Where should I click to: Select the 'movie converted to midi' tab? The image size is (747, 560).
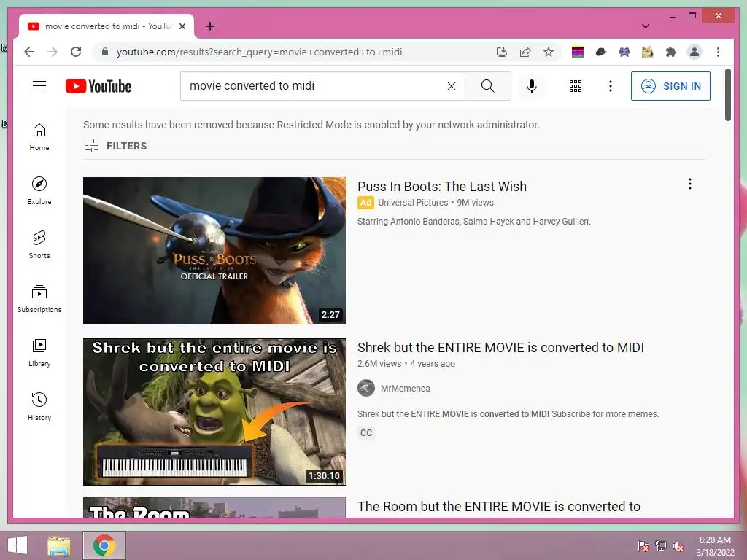107,26
